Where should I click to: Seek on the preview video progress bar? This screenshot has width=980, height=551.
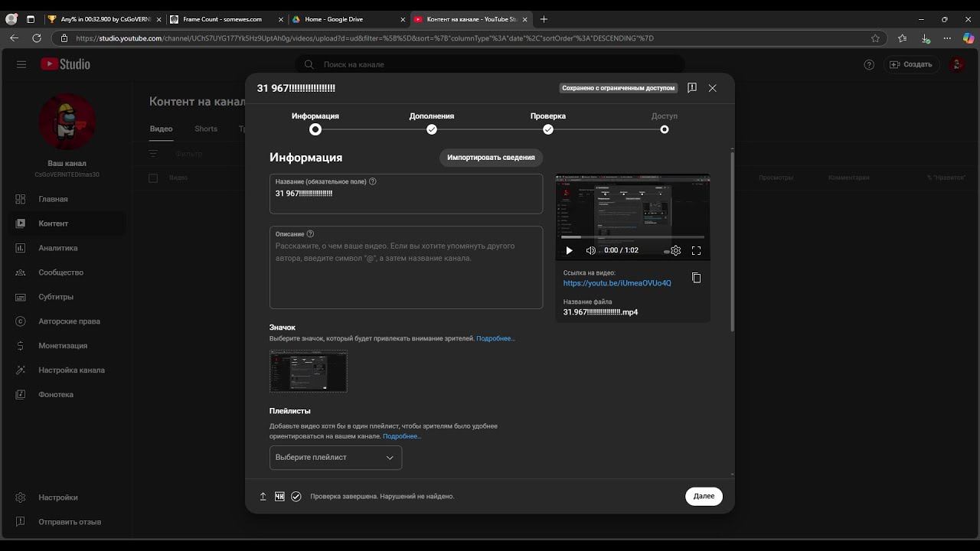click(632, 237)
